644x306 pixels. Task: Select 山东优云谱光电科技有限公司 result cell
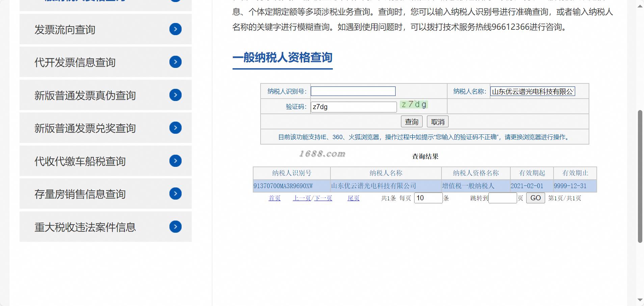386,186
